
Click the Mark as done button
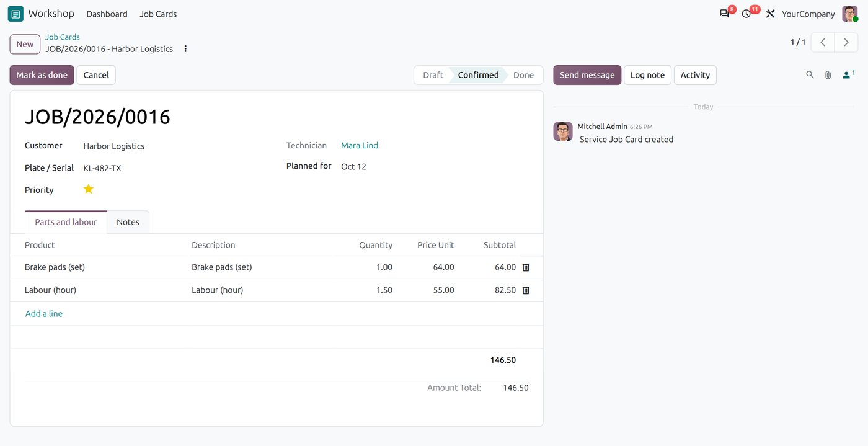42,75
